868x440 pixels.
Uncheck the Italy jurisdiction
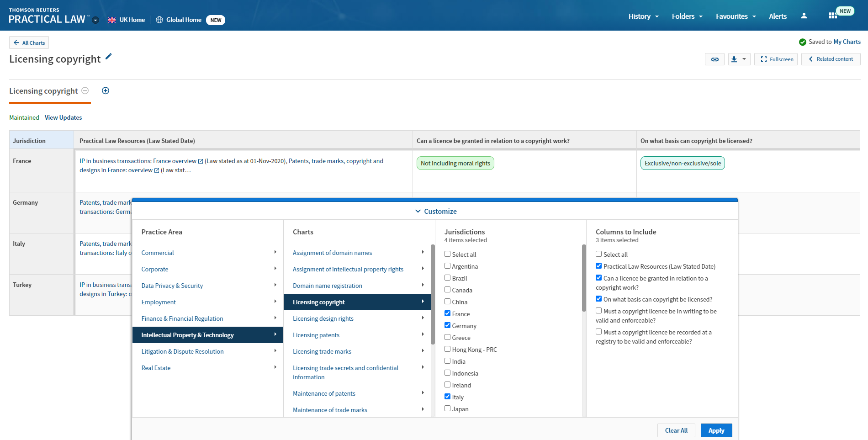[x=447, y=397]
